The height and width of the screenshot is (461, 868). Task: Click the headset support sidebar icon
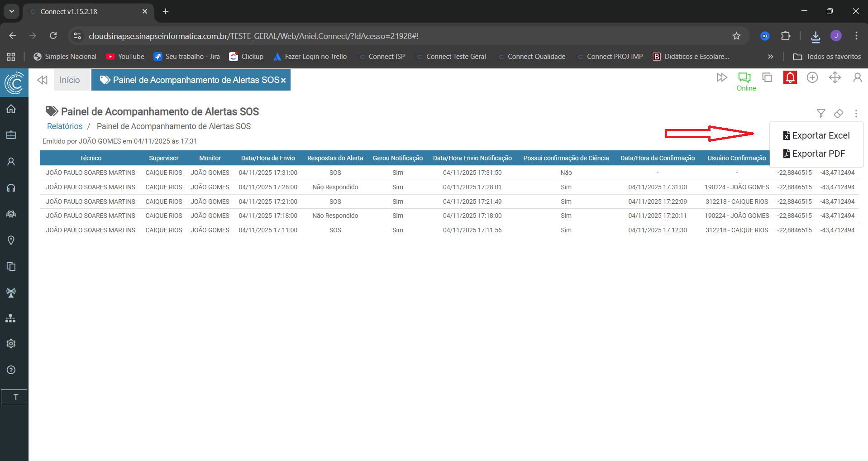tap(11, 188)
